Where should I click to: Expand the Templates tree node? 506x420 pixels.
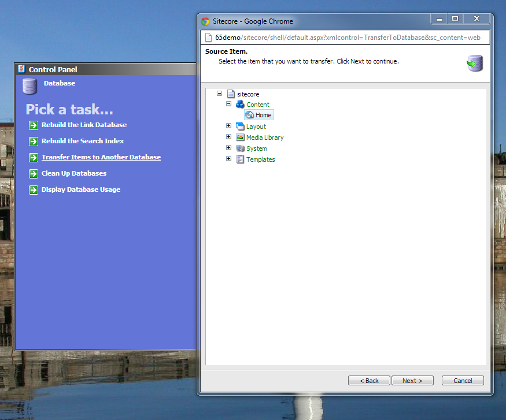click(229, 159)
